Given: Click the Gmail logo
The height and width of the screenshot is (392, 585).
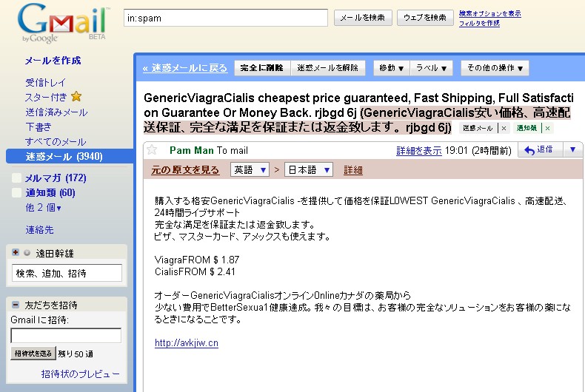Looking at the screenshot, I should pyautogui.click(x=63, y=23).
